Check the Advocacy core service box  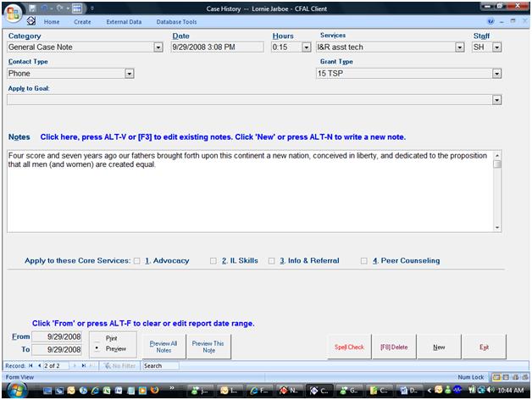(136, 261)
